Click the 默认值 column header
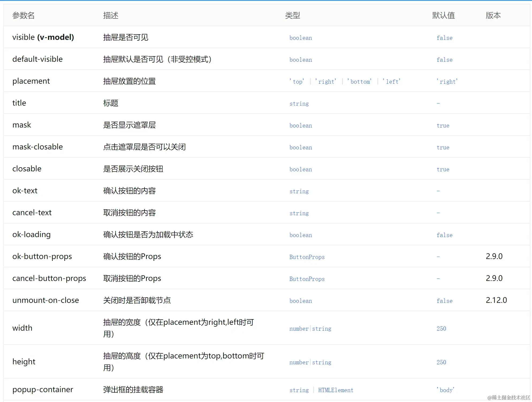This screenshot has width=532, height=402. coord(443,16)
